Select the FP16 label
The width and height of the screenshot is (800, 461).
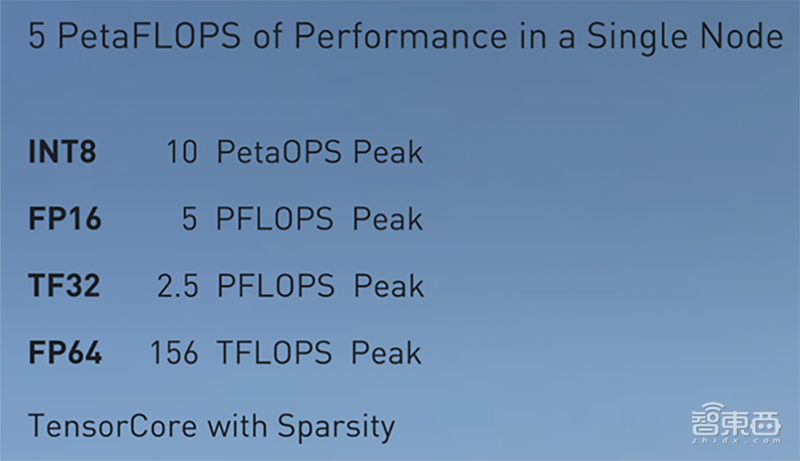coord(65,220)
